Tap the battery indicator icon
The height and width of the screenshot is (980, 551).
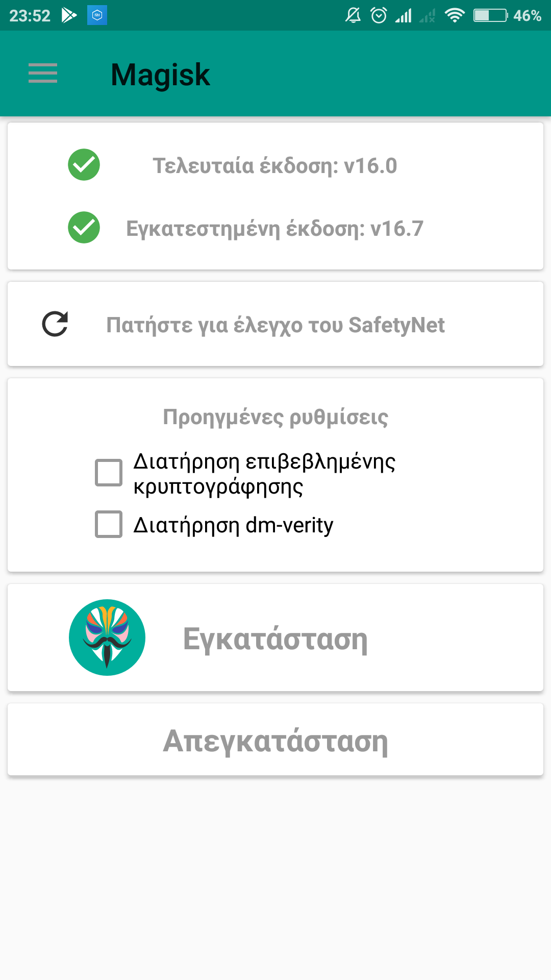pyautogui.click(x=490, y=15)
